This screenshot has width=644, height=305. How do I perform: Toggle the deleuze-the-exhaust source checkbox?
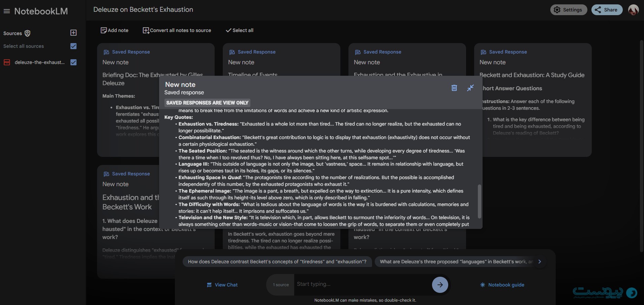tap(73, 62)
